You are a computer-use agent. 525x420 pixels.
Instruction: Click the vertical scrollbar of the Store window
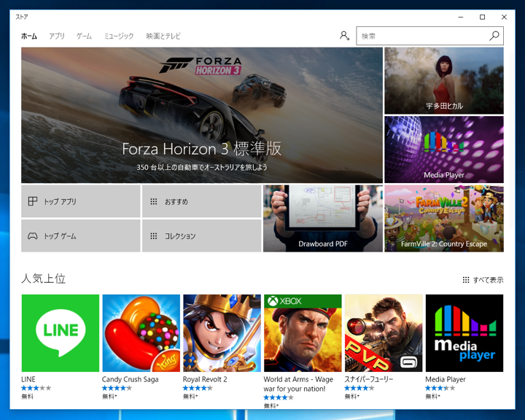(513, 140)
